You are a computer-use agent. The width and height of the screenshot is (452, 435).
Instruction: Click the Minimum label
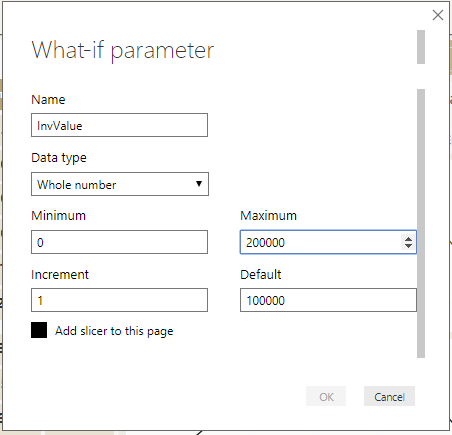pos(58,216)
